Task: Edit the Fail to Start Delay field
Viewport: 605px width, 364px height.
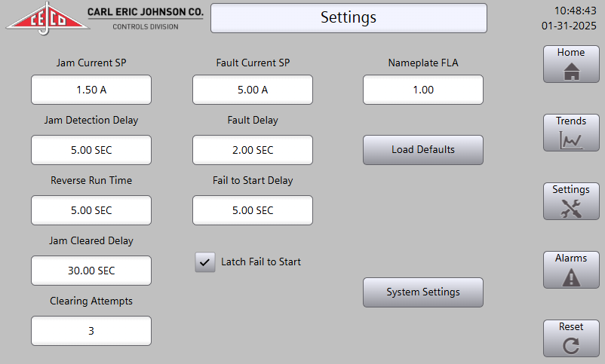Action: (x=253, y=210)
